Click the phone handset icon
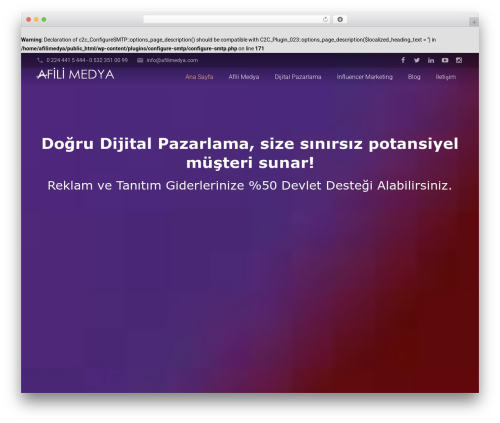 click(40, 60)
